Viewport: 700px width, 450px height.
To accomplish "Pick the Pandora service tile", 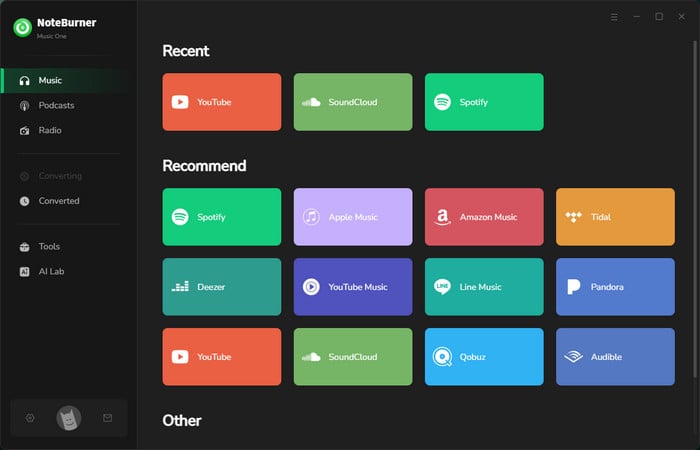I will pos(615,287).
